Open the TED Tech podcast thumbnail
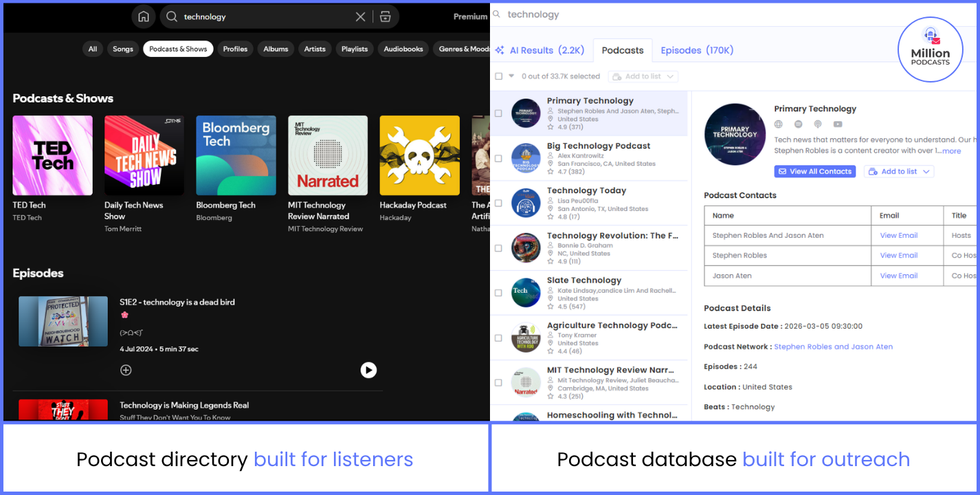This screenshot has width=980, height=495. 52,155
